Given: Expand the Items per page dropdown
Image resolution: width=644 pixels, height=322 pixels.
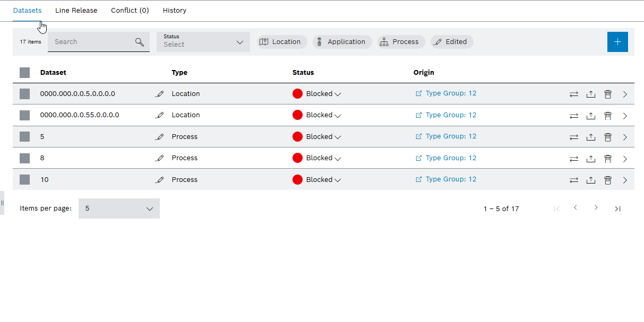Looking at the screenshot, I should [119, 208].
